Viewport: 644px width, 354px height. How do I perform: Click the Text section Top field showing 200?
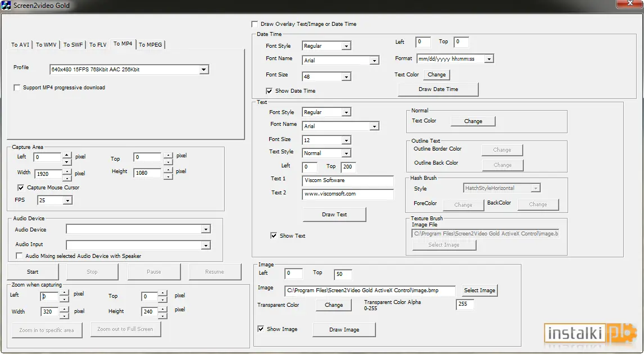click(x=348, y=167)
